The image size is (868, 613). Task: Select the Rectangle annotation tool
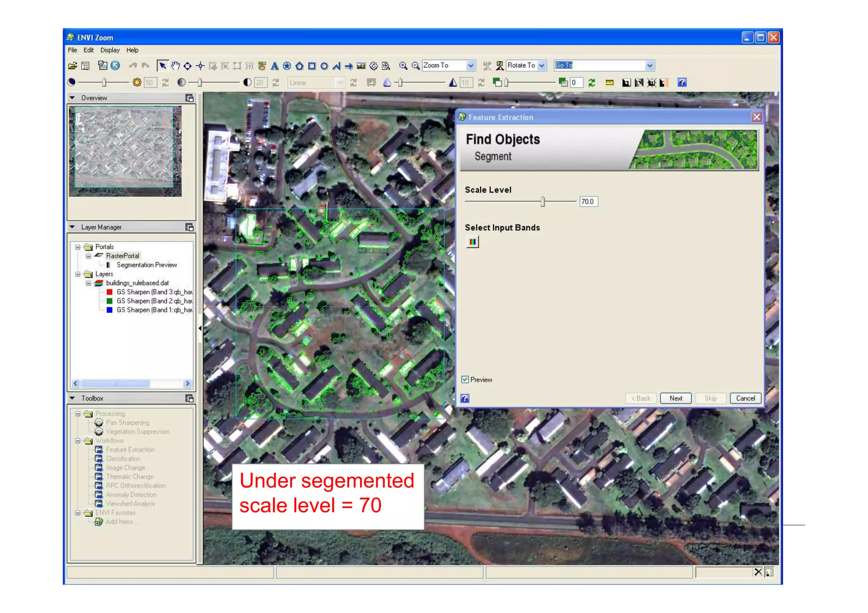pyautogui.click(x=312, y=66)
